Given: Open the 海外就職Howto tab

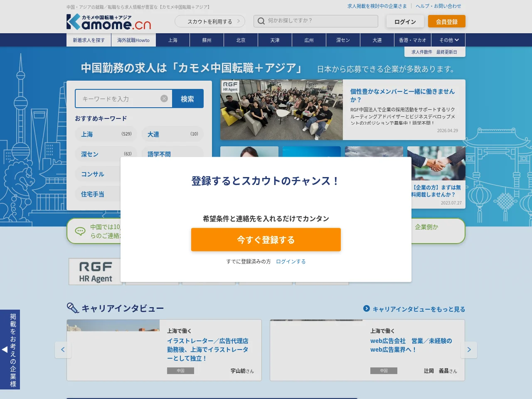Looking at the screenshot, I should [133, 40].
